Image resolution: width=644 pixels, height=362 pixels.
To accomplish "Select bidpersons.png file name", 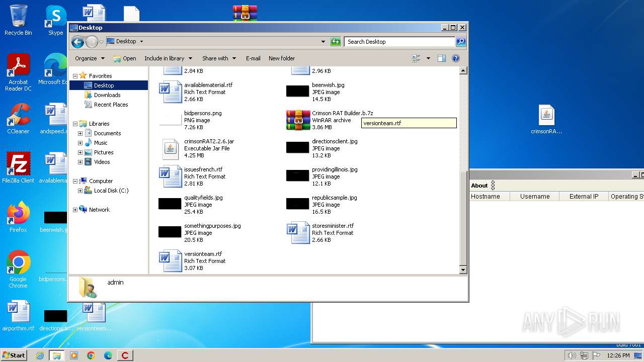I will (203, 113).
